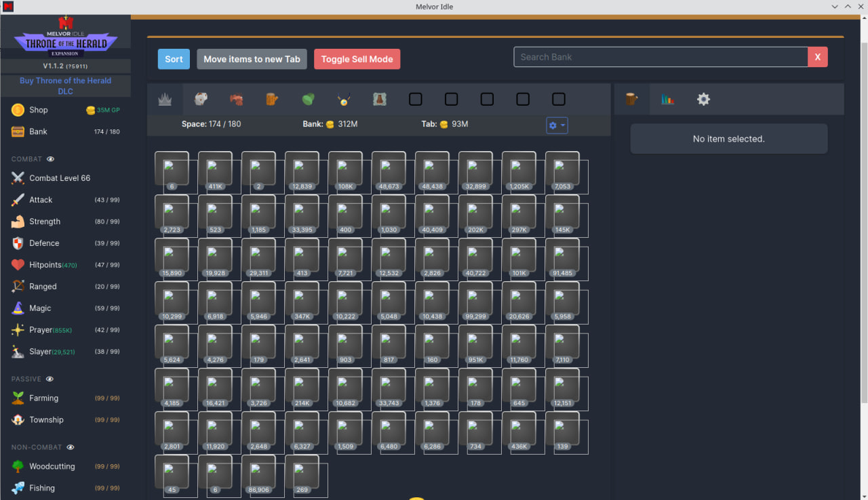Open the Shop from the sidebar
Viewport: 868px width, 500px height.
[39, 109]
